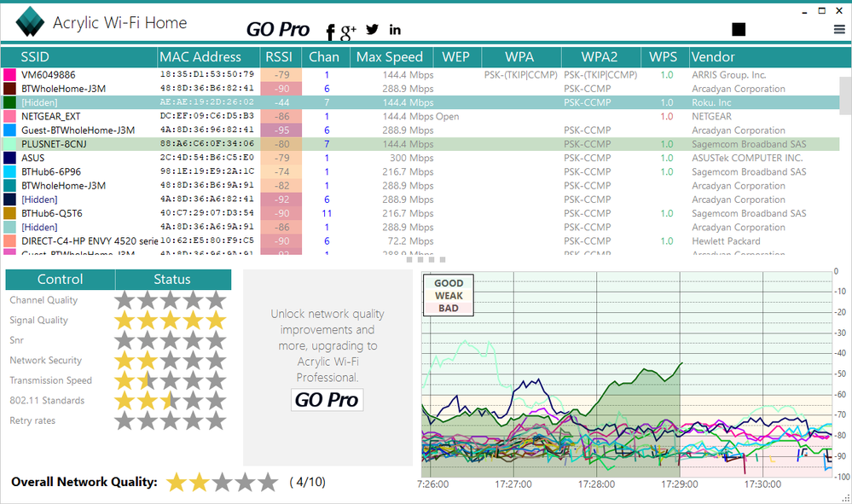The height and width of the screenshot is (504, 852).
Task: Click the Acrylic Wi-Fi Home logo
Action: click(x=31, y=23)
